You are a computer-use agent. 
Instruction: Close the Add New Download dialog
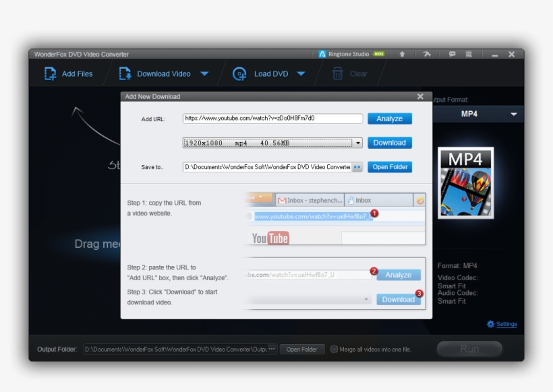[x=420, y=96]
